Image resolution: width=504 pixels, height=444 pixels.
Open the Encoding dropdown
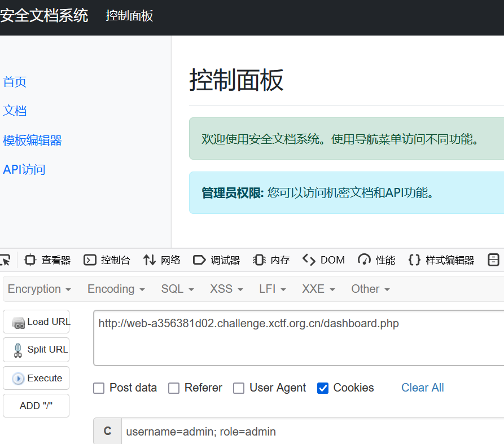pyautogui.click(x=115, y=288)
